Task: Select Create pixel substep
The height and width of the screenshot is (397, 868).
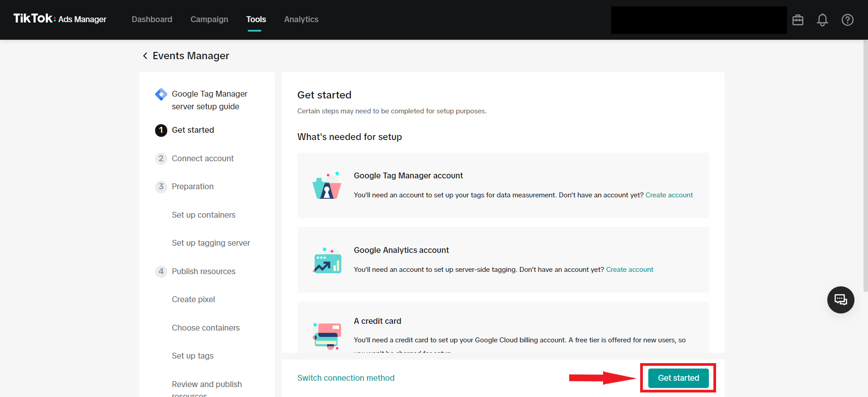Action: click(x=193, y=299)
